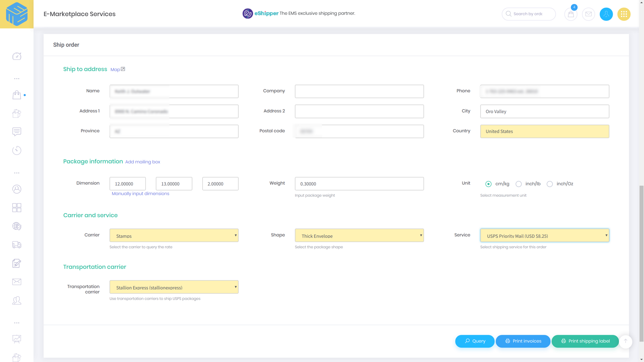Open the Carrier dropdown showing Stamps

(174, 235)
